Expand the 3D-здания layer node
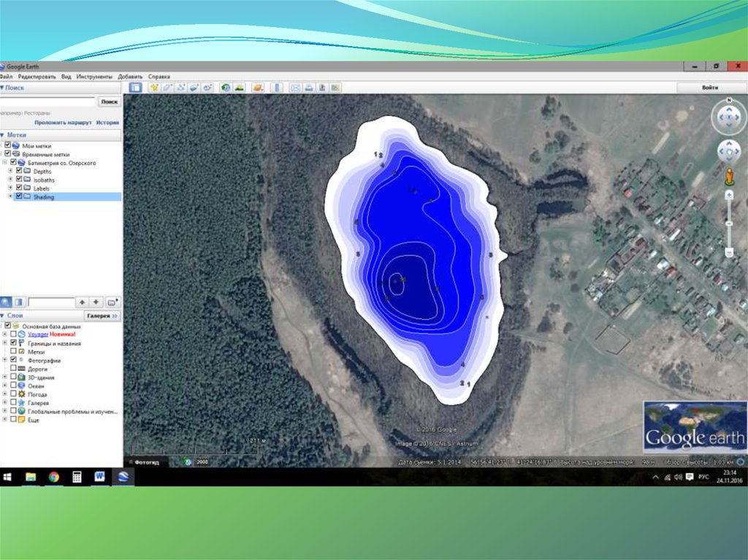Viewport: 748px width, 560px height. pyautogui.click(x=5, y=377)
